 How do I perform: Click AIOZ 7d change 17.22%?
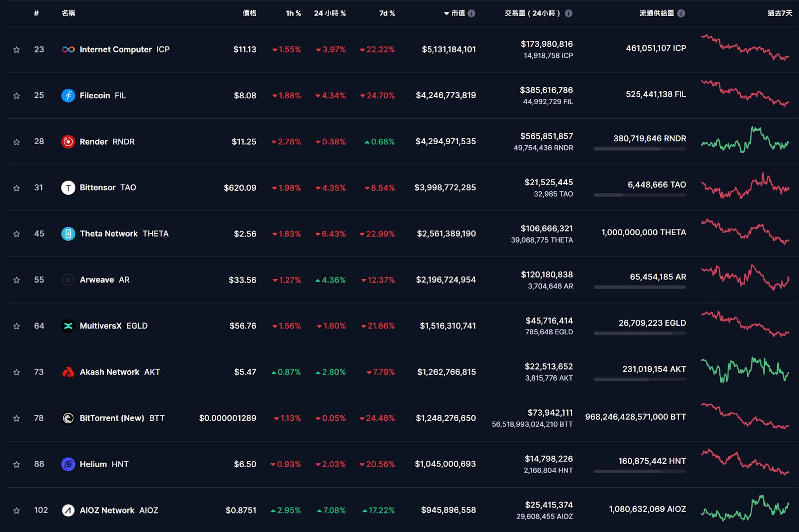(379, 511)
